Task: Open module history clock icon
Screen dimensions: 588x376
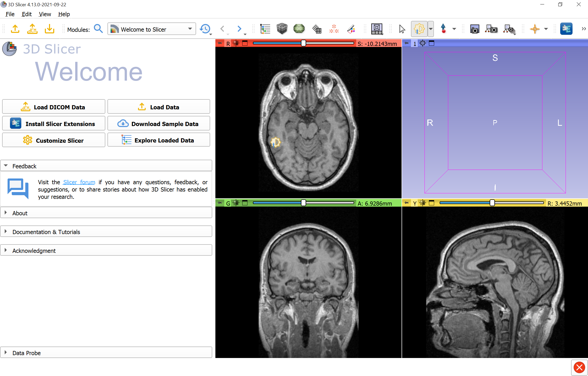Action: (x=205, y=29)
